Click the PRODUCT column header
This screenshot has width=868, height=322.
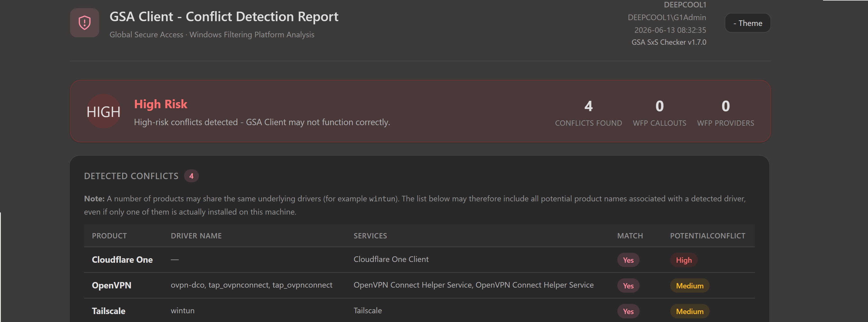click(x=109, y=236)
